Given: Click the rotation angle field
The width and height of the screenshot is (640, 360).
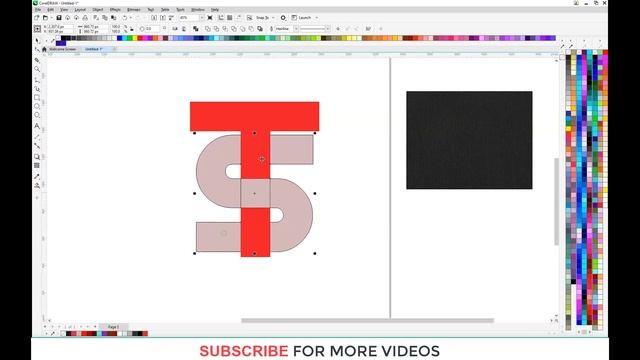Looking at the screenshot, I should click(152, 29).
